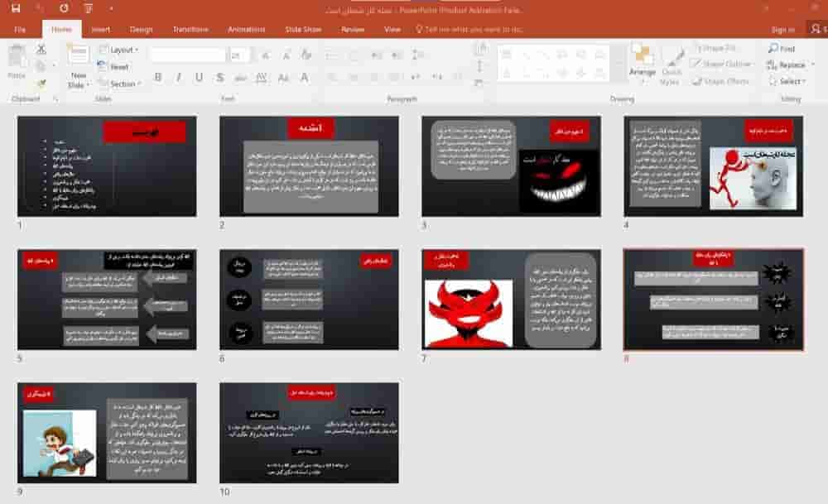Select slide 1 thumbnail
Screen dimensions: 828x504
coord(107,166)
